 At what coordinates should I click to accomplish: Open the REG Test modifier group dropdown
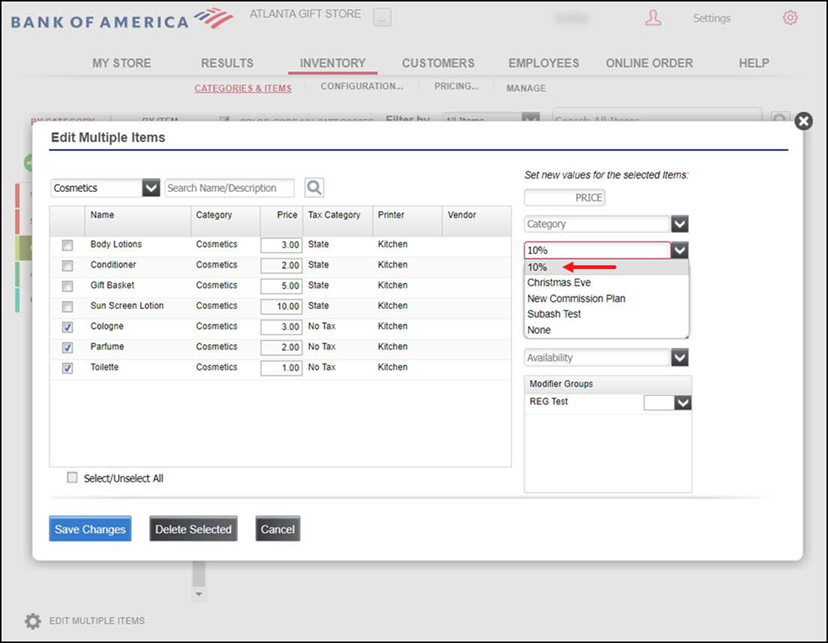tap(678, 402)
